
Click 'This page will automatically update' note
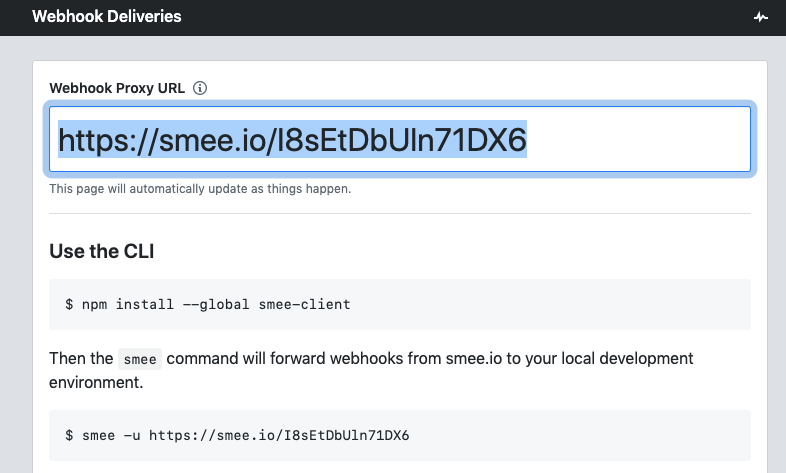200,189
